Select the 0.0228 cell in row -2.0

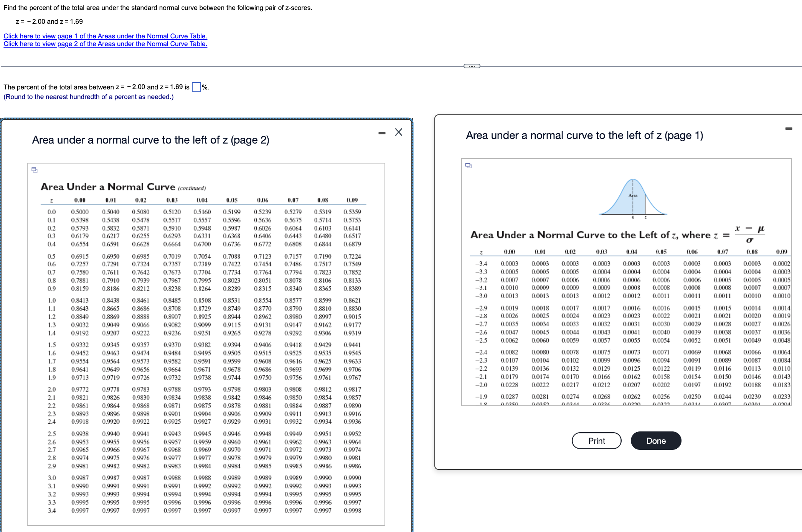click(509, 385)
